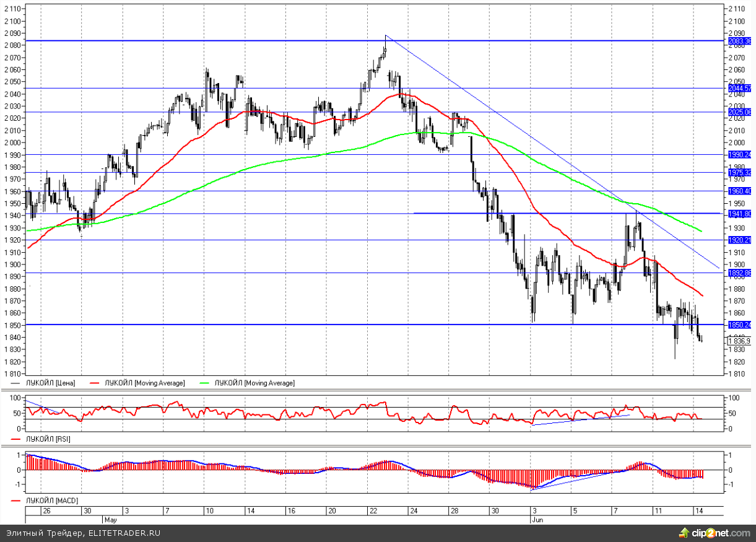The image size is (756, 542).
Task: Click the green Moving Average legend entry
Action: coord(254,383)
